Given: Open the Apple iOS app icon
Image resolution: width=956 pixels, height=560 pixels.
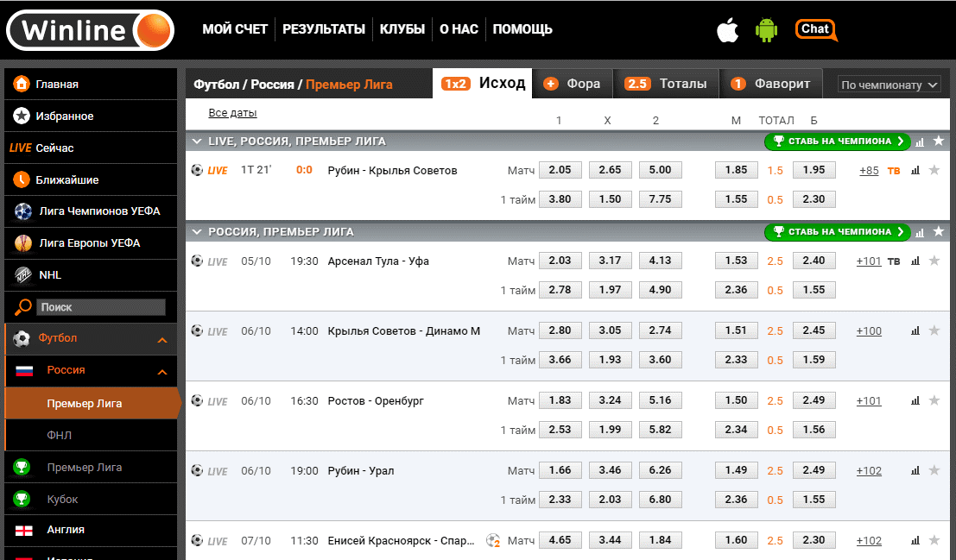Looking at the screenshot, I should [727, 29].
